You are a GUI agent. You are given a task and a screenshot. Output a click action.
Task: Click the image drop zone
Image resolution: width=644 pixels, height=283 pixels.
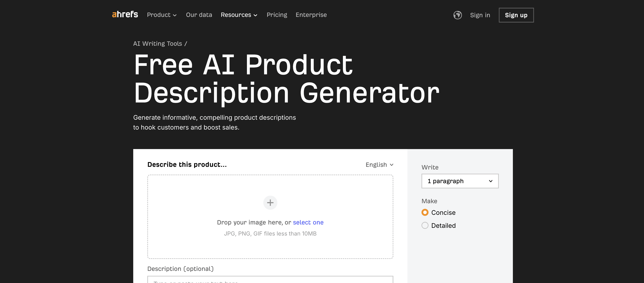(270, 217)
